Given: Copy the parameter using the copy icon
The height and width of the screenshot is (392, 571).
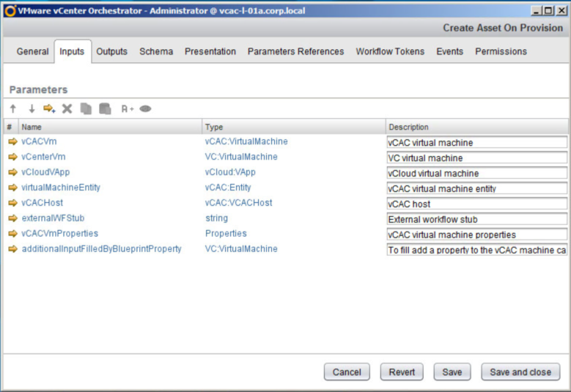Looking at the screenshot, I should (86, 108).
